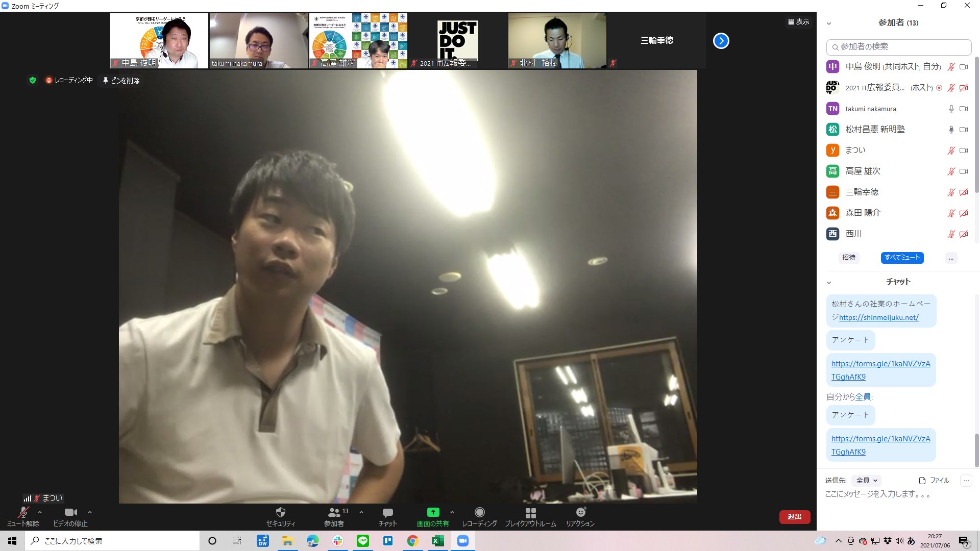Select 三輪幸徳 video tile

[657, 41]
